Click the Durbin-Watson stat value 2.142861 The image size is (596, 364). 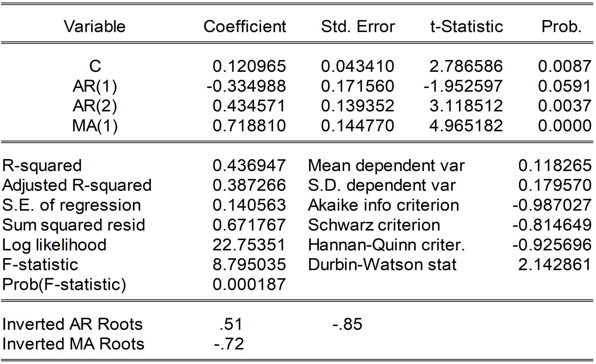click(x=555, y=265)
